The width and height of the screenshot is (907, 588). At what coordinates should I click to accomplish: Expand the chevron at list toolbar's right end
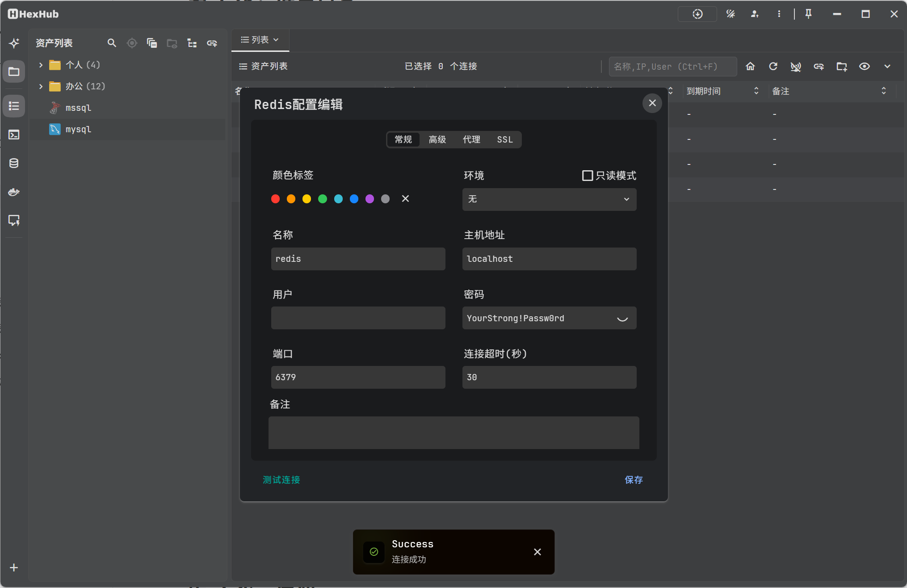[887, 66]
